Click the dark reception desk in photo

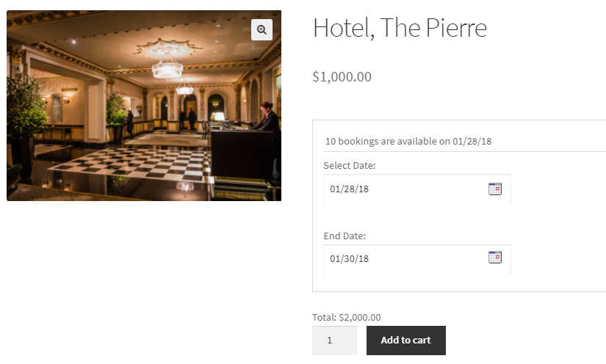click(x=239, y=150)
